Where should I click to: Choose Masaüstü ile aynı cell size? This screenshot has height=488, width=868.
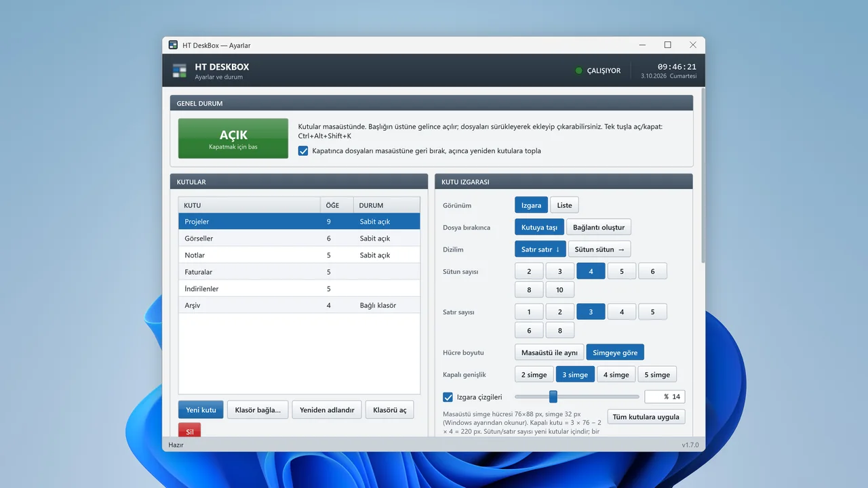[x=549, y=352]
